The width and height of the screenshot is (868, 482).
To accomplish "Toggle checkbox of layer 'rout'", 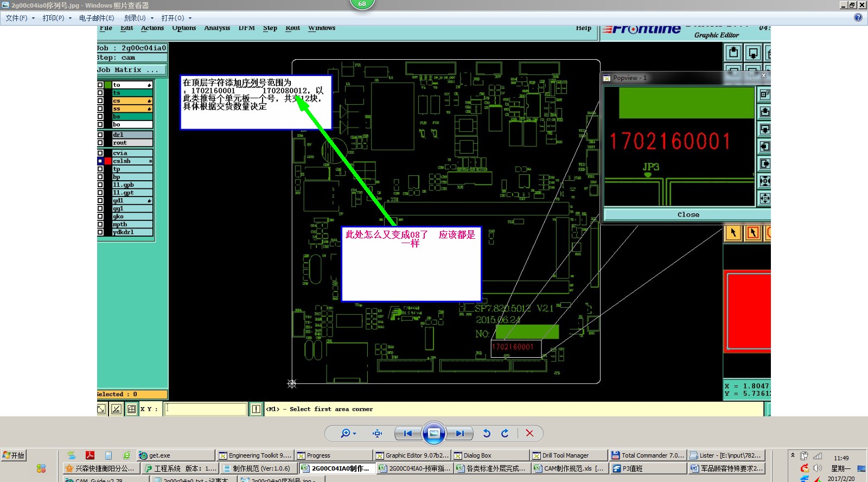I will (x=100, y=143).
